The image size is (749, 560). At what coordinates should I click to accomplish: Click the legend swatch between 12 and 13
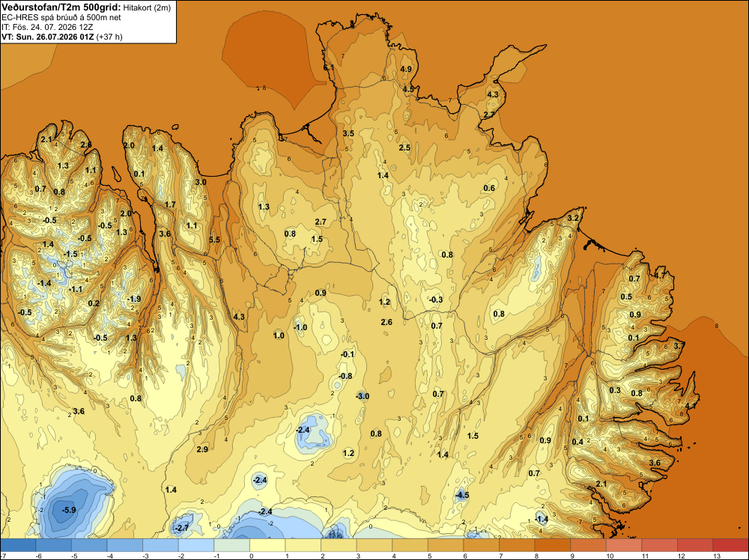coord(696,545)
